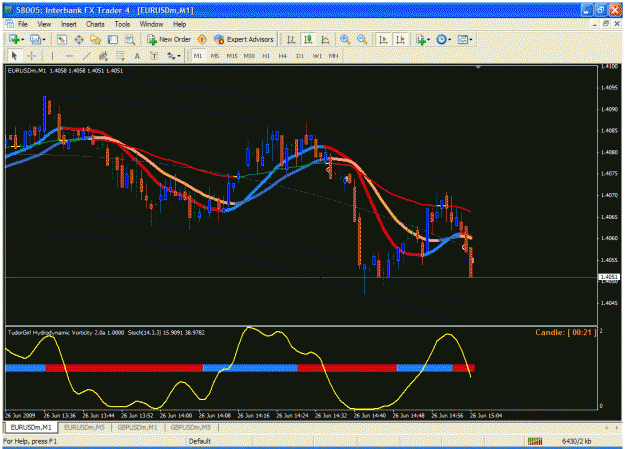Open the Periods clock dropdown

444,39
